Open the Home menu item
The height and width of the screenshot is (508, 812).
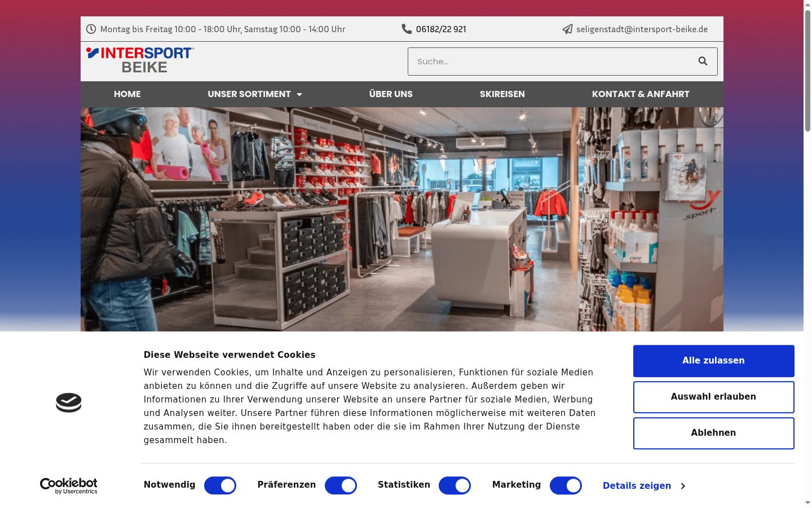[127, 94]
